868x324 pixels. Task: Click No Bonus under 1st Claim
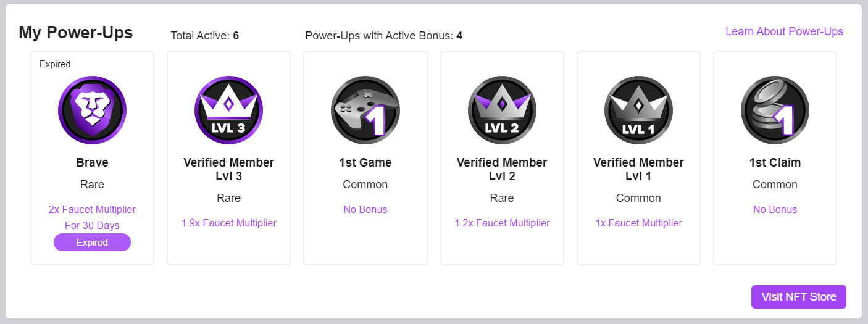click(775, 210)
